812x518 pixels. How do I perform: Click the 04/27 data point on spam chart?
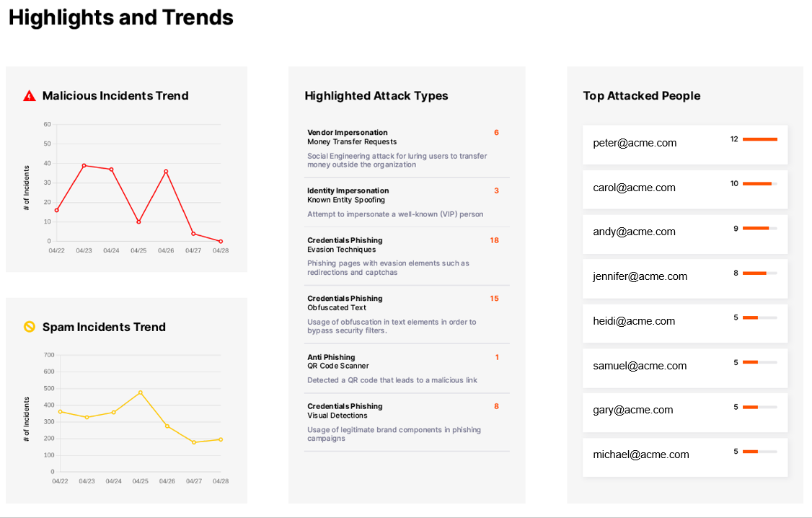pyautogui.click(x=194, y=442)
